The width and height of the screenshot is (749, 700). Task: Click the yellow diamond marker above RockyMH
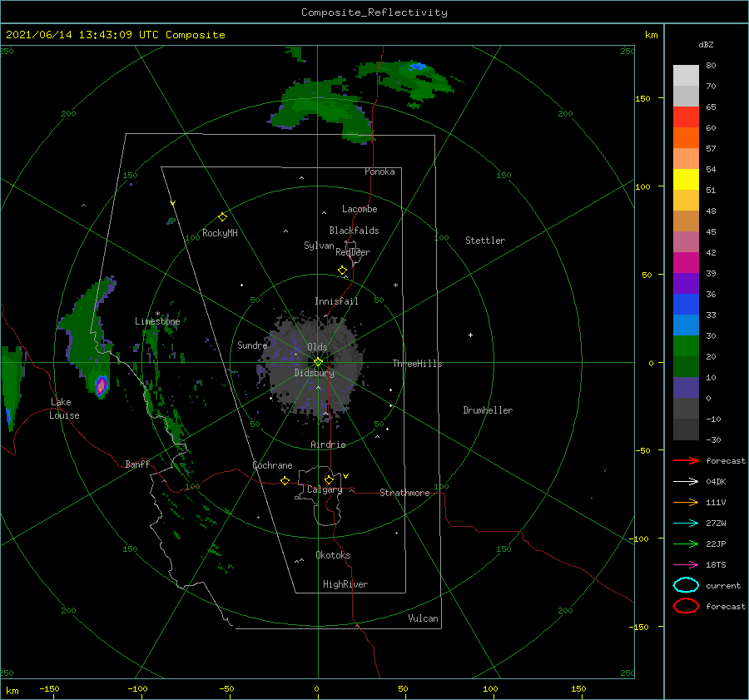click(x=222, y=217)
